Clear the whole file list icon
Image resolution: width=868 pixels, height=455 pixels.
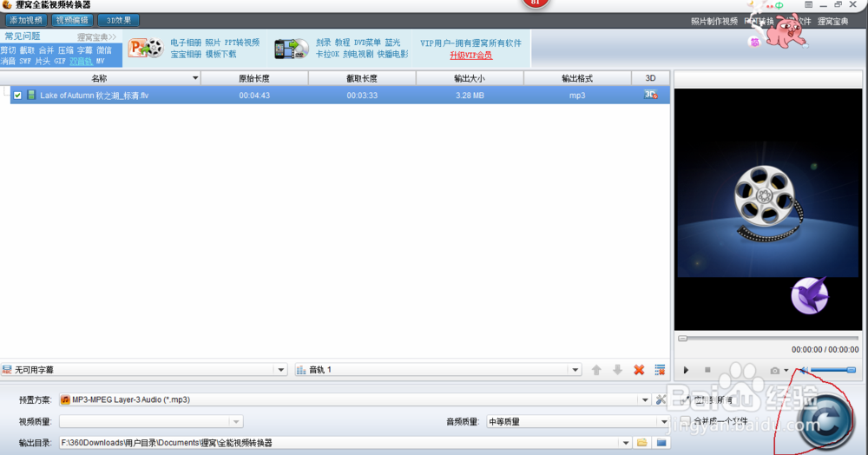click(x=660, y=370)
